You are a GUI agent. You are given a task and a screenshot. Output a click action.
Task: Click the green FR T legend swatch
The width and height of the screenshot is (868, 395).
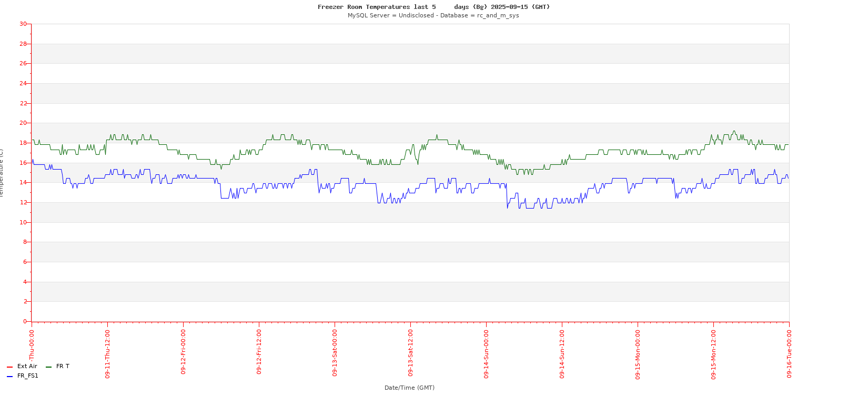48,367
